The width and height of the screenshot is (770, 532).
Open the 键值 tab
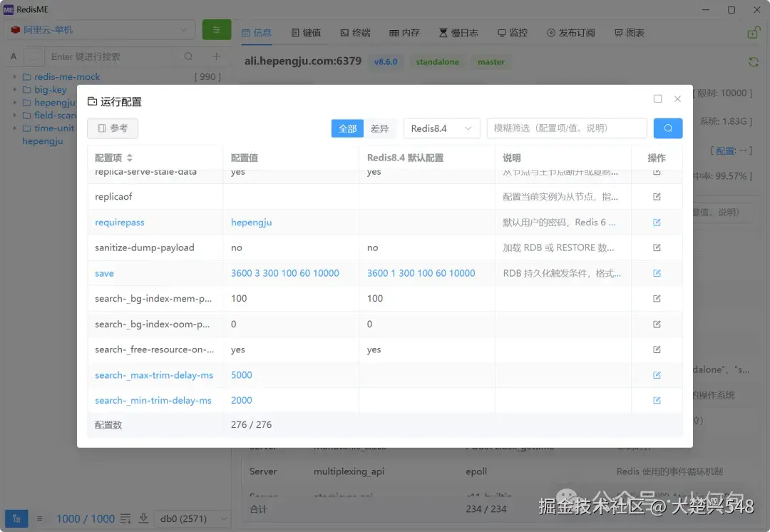click(x=306, y=33)
